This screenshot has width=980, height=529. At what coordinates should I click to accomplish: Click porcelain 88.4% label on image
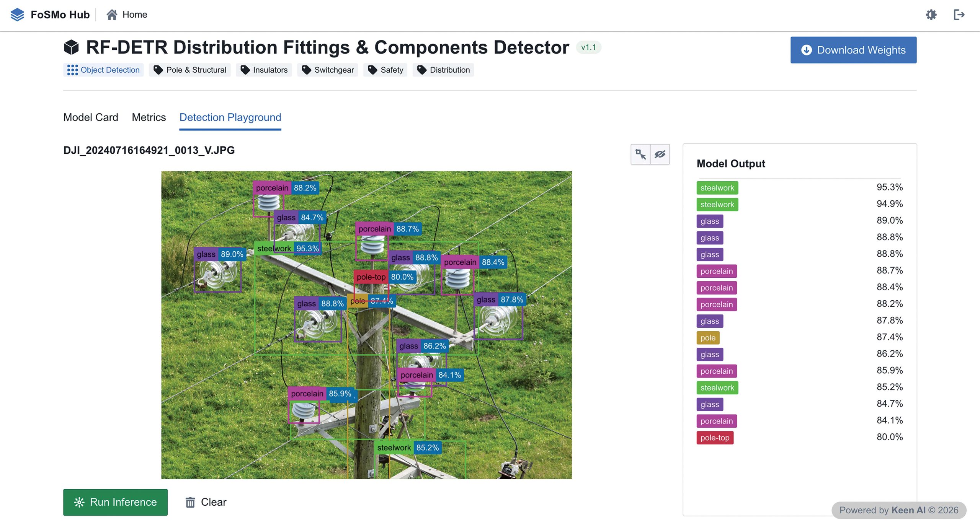474,262
